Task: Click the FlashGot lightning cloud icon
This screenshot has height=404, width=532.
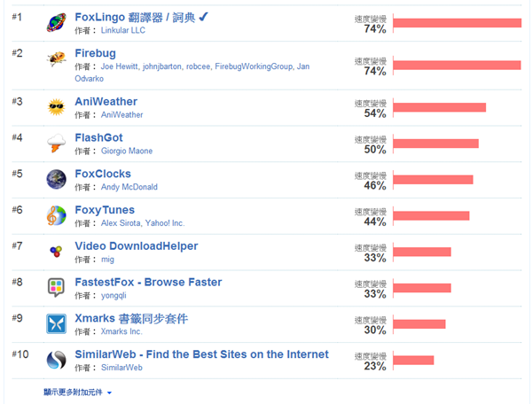Action: [x=57, y=144]
